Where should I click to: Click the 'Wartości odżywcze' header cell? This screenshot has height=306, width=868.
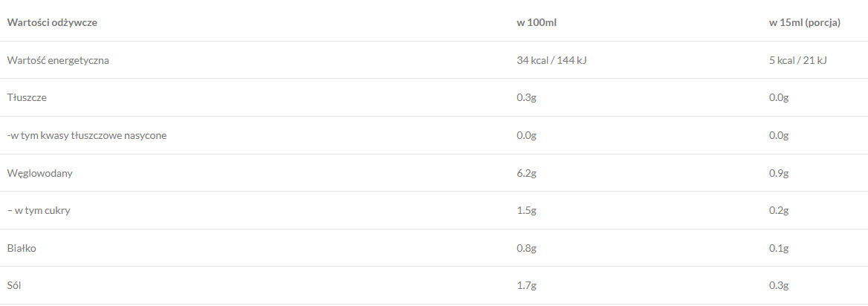52,22
